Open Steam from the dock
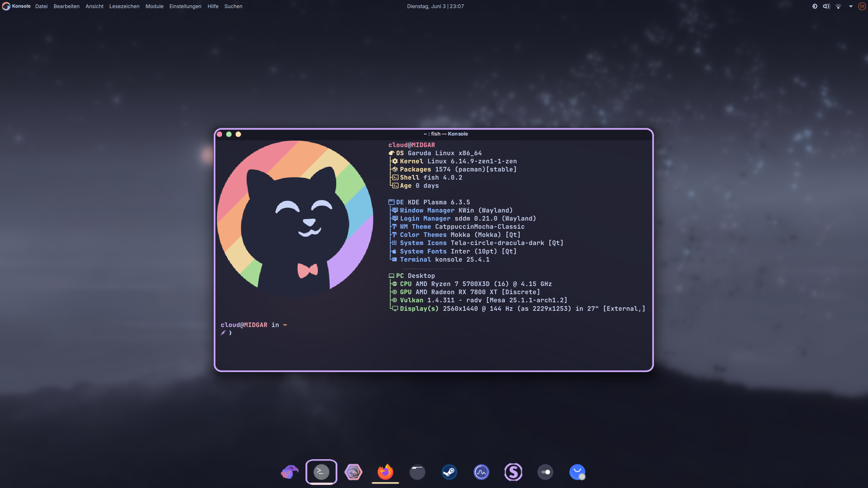Image resolution: width=868 pixels, height=488 pixels. coord(449,472)
